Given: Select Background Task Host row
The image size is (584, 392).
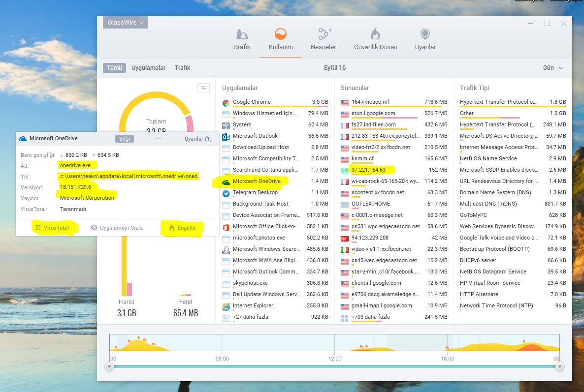Looking at the screenshot, I should pos(275,204).
